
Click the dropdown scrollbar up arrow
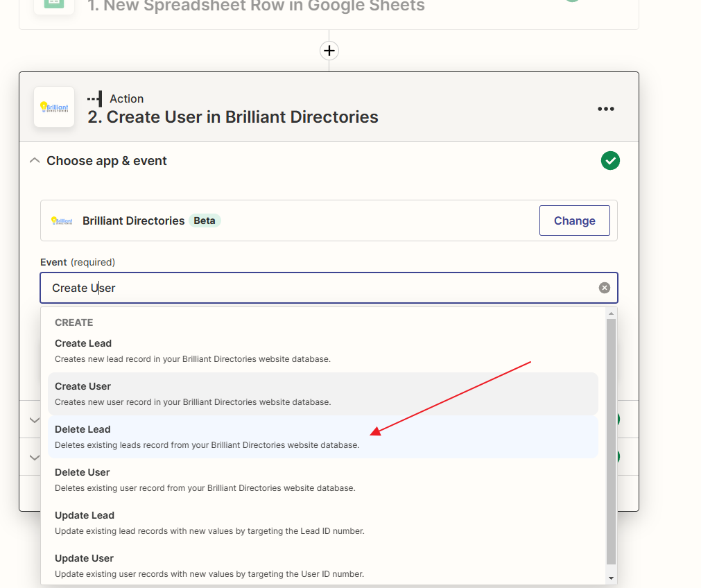pyautogui.click(x=611, y=313)
